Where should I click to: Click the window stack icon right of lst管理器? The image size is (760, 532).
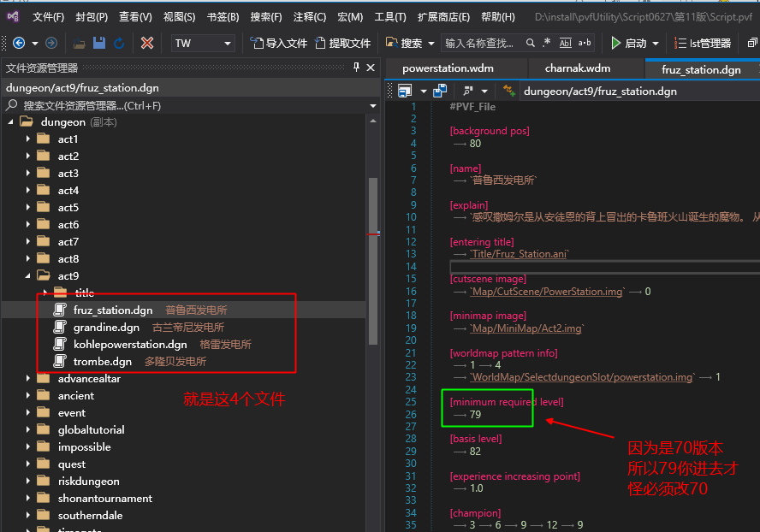pos(752,43)
